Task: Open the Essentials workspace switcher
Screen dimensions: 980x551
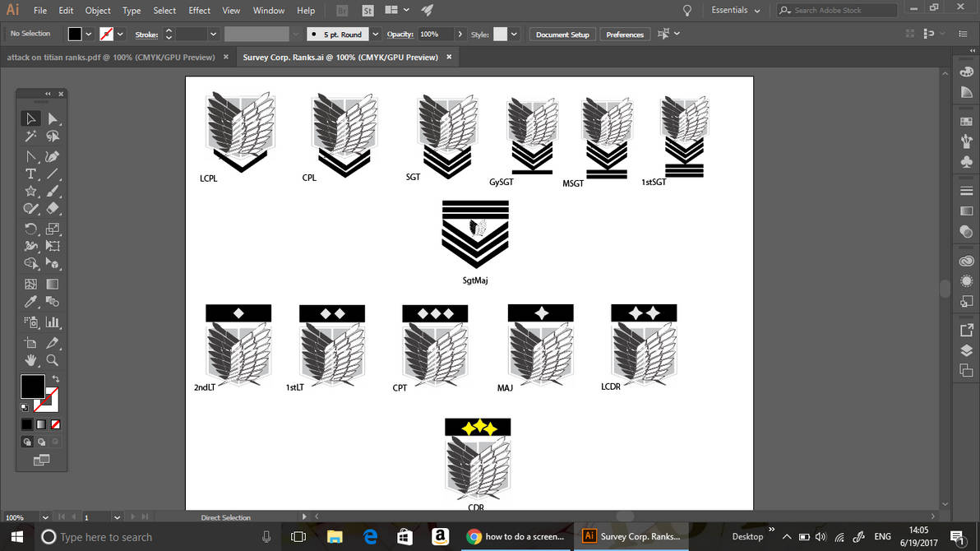Action: [736, 10]
